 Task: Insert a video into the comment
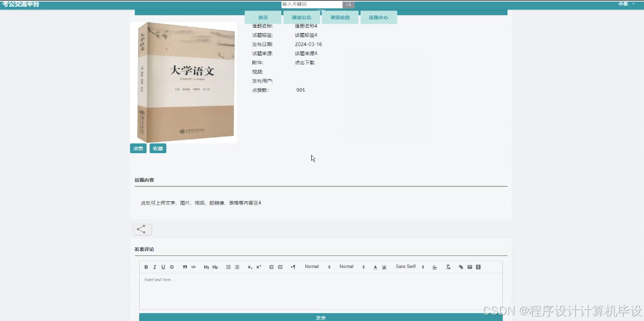[478, 267]
